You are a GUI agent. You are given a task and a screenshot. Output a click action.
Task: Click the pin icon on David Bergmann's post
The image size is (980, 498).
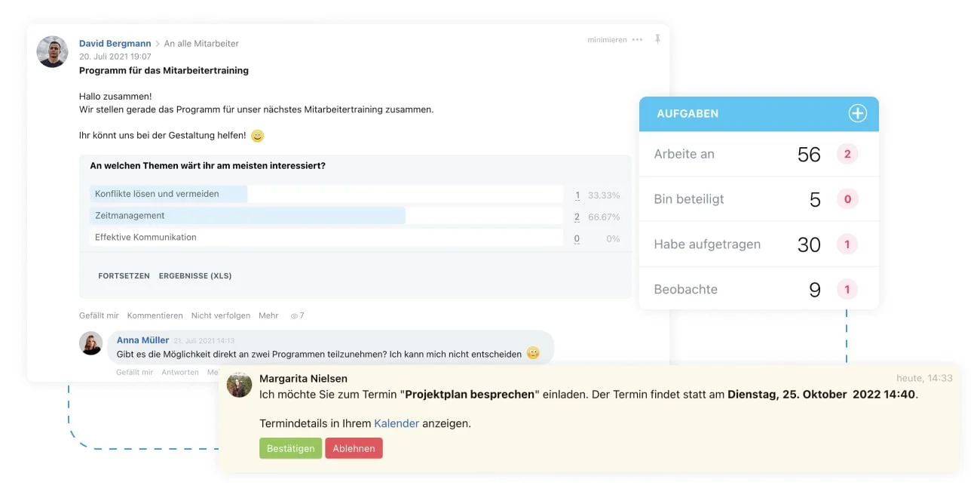point(657,39)
